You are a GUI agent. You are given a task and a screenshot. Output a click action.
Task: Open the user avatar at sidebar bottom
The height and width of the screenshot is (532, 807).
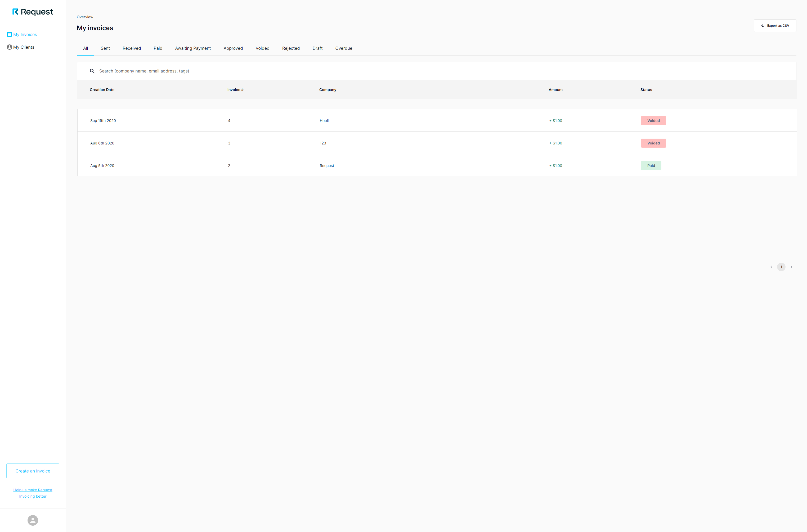tap(33, 520)
